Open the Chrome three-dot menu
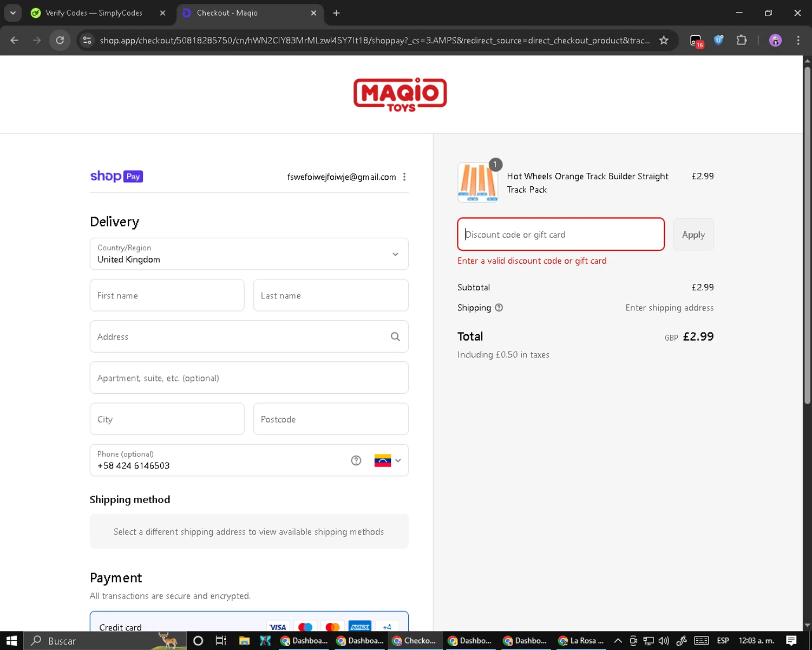Viewport: 812px width, 650px height. point(798,41)
